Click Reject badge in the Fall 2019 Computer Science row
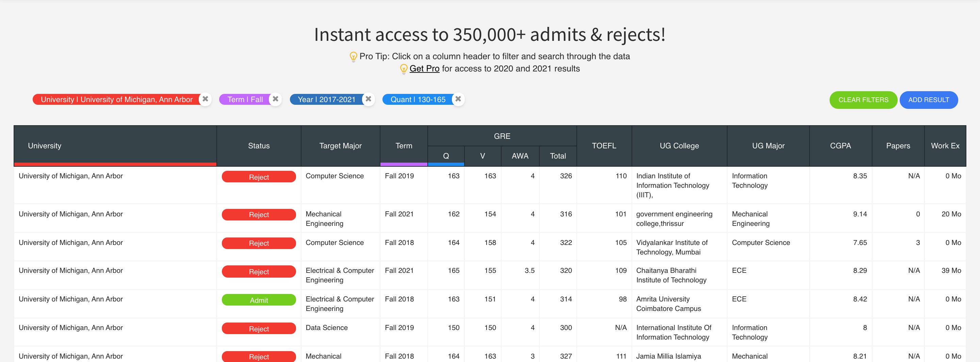This screenshot has height=362, width=980. tap(259, 177)
